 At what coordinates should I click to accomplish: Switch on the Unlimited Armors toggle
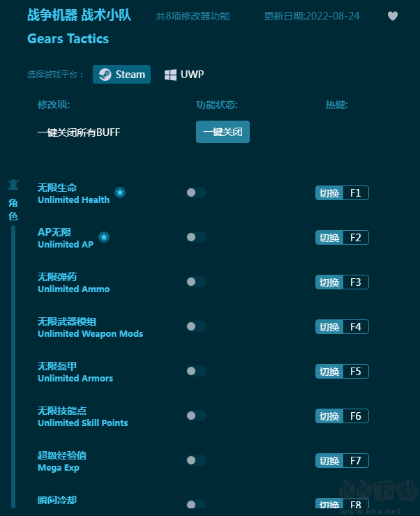coord(196,371)
